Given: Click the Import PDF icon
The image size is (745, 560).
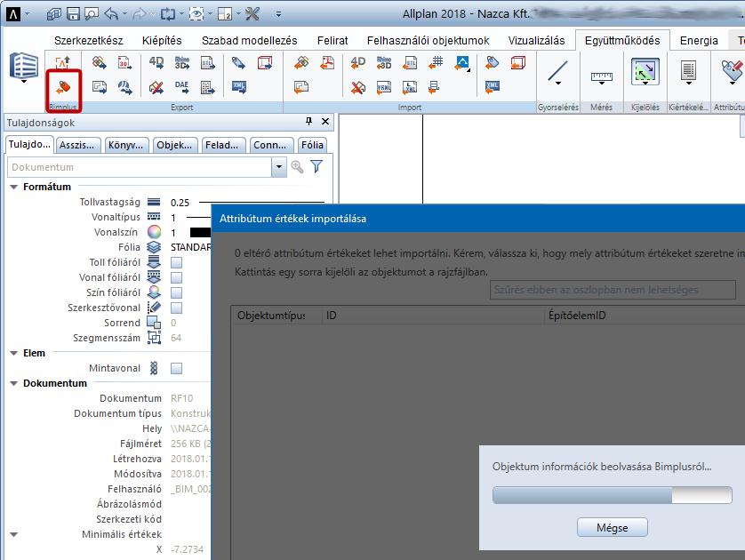Looking at the screenshot, I should coord(327,62).
